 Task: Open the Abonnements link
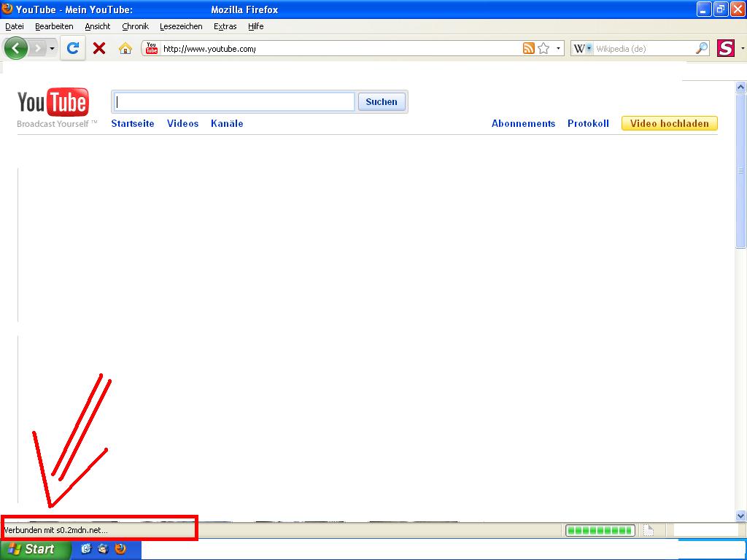coord(524,124)
